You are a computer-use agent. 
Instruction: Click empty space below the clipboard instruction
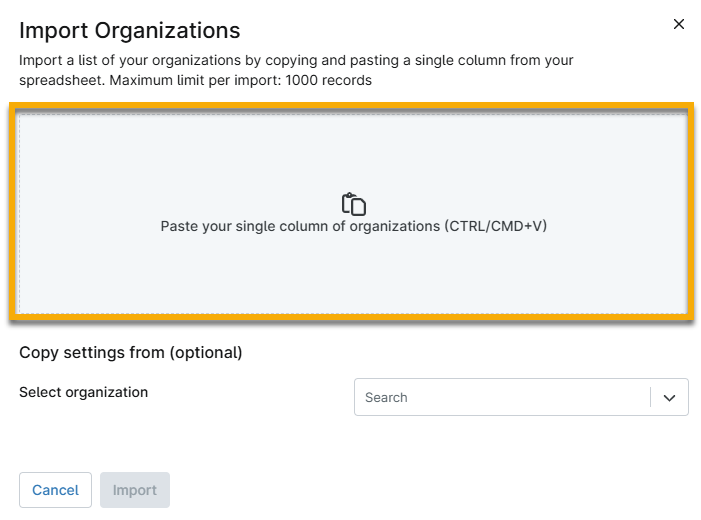[354, 275]
